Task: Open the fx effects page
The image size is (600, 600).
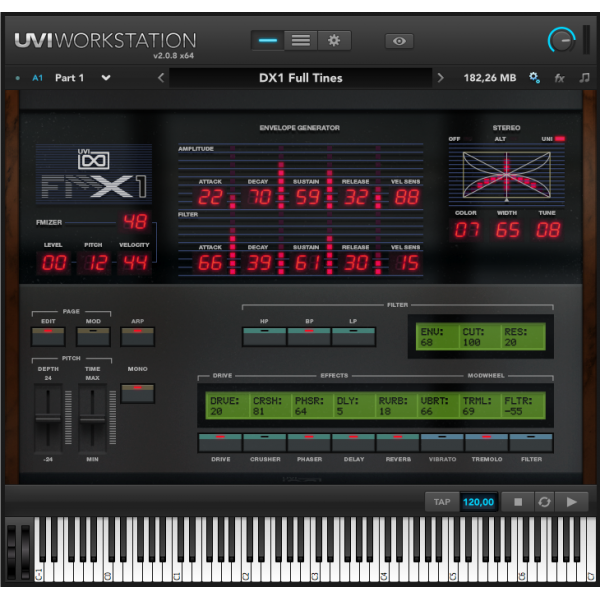Action: pyautogui.click(x=559, y=78)
